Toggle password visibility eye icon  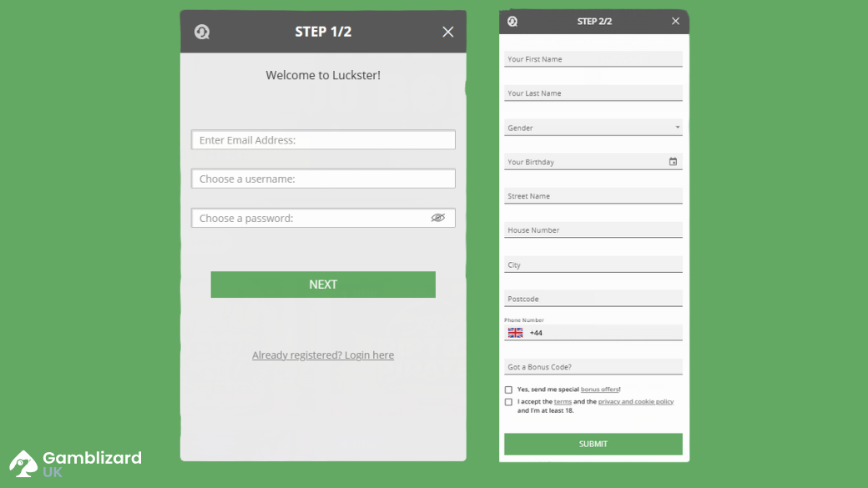pos(438,218)
